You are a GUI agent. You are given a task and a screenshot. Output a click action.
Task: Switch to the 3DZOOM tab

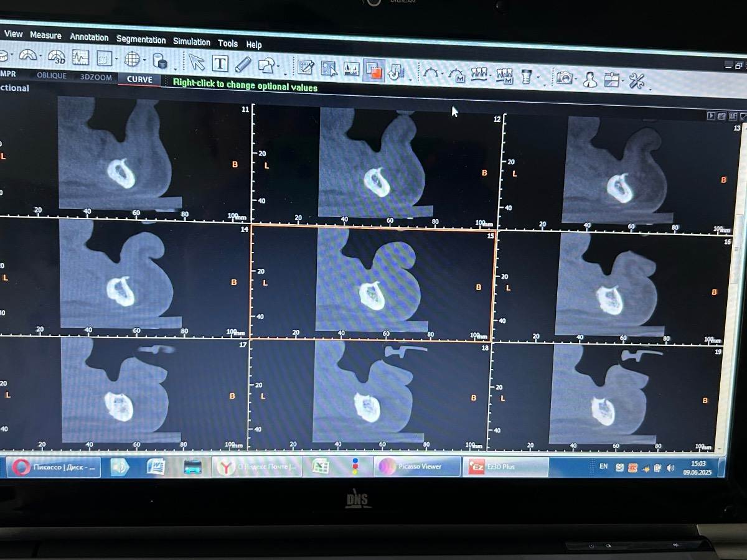96,77
